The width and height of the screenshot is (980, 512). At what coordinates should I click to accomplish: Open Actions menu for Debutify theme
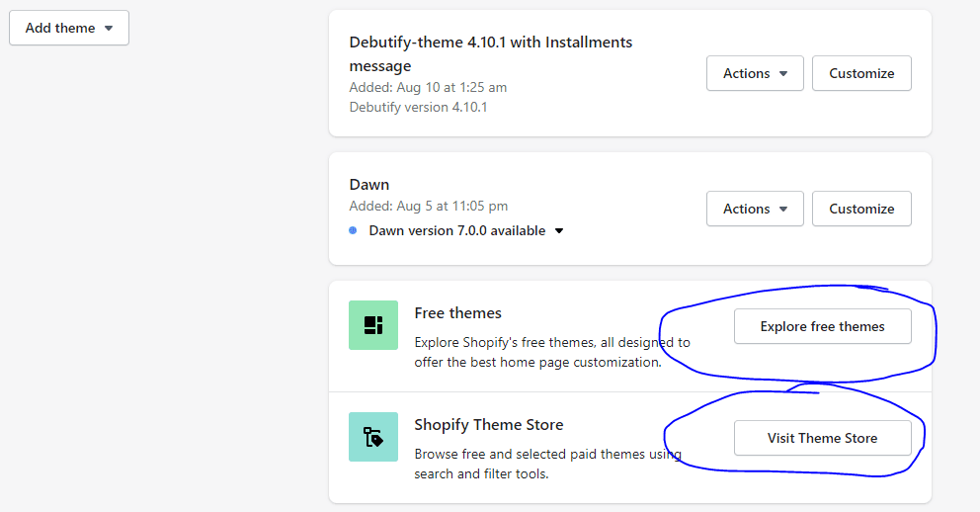coord(755,73)
